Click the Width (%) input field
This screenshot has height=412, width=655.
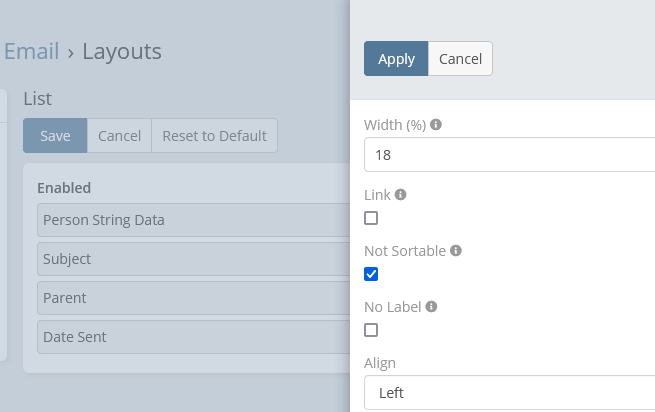point(510,156)
